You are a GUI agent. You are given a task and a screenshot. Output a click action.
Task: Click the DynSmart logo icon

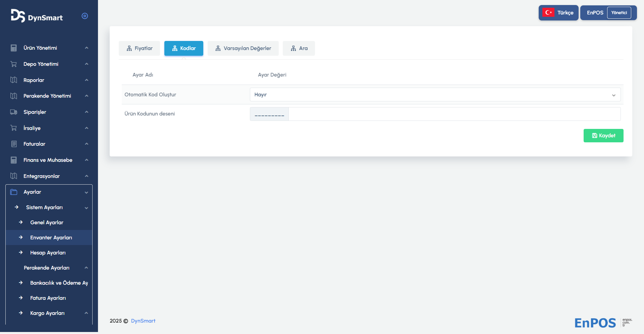pos(18,16)
